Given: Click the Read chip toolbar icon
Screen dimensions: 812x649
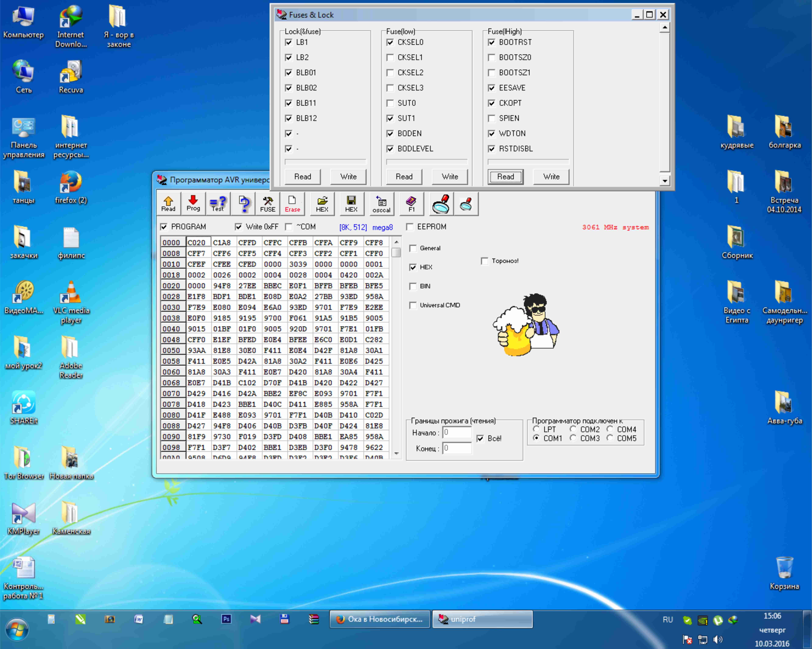Looking at the screenshot, I should (168, 204).
